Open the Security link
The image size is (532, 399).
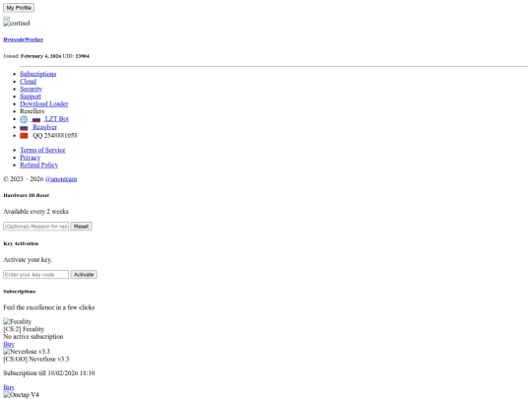click(31, 89)
